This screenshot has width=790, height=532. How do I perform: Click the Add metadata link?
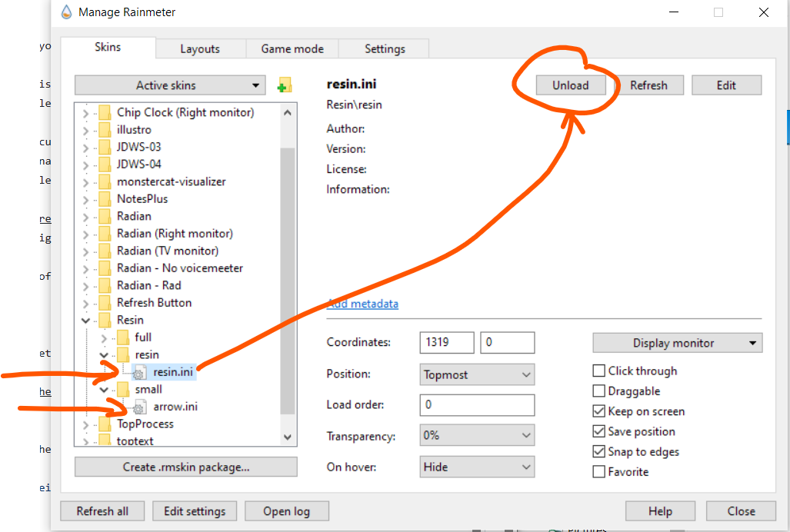pos(363,304)
